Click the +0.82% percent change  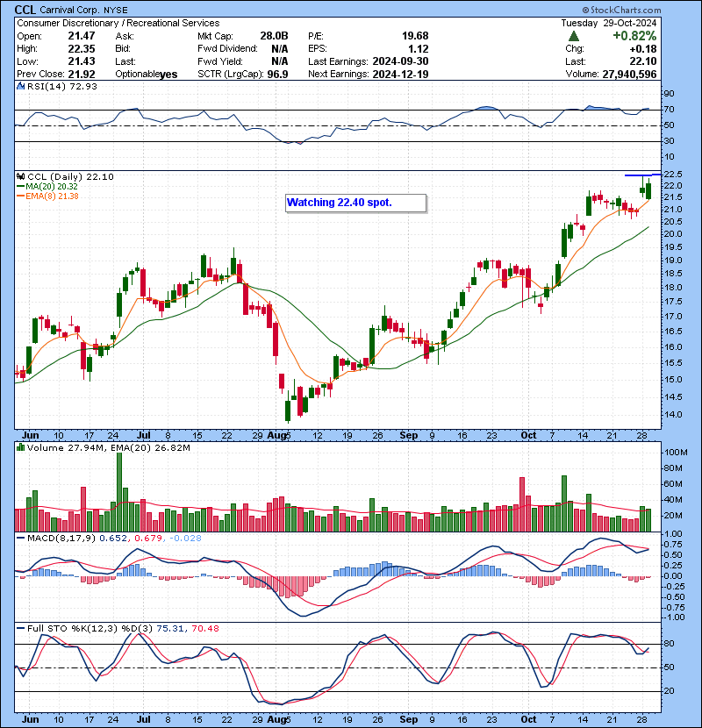coord(634,36)
